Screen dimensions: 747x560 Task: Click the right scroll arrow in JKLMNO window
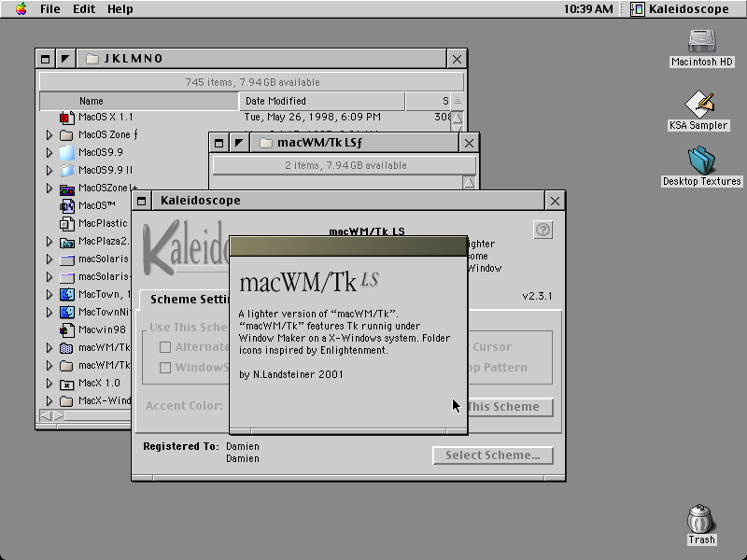tap(58, 415)
